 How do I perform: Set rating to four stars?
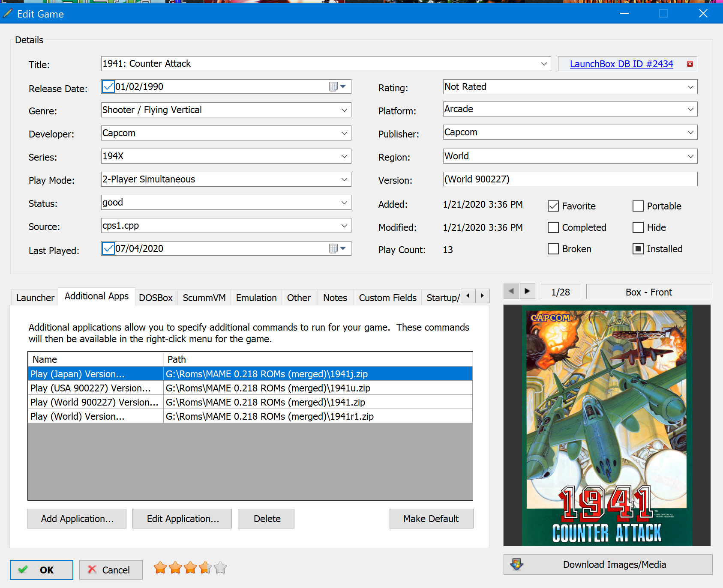point(205,568)
